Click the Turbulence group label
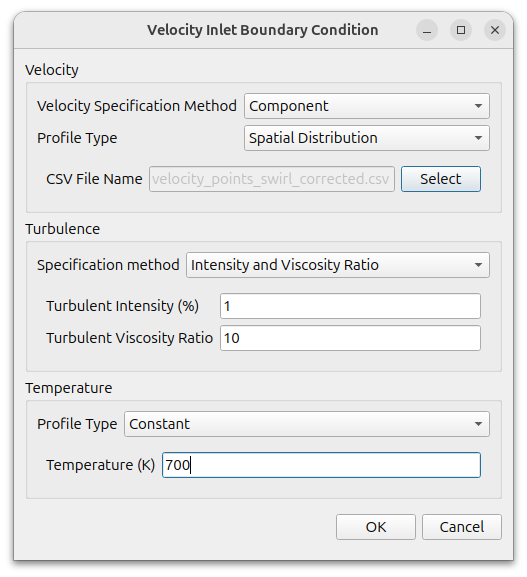The width and height of the screenshot is (527, 577). point(63,229)
